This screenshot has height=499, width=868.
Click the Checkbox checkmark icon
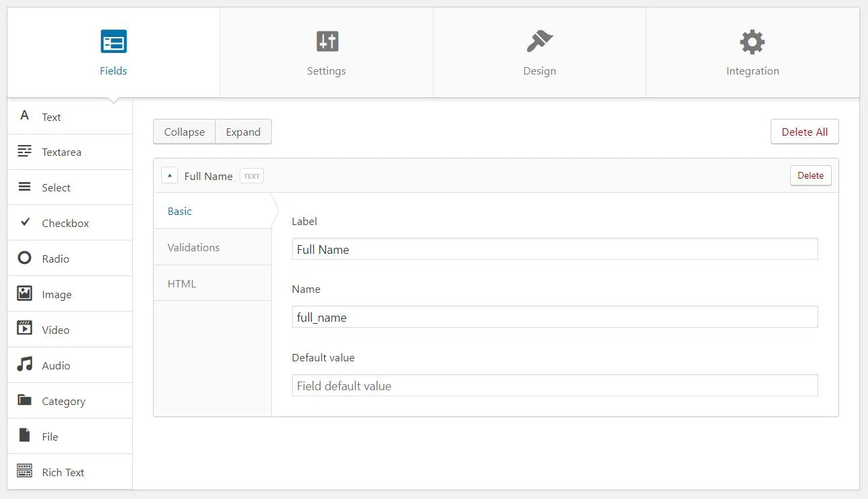tap(25, 222)
